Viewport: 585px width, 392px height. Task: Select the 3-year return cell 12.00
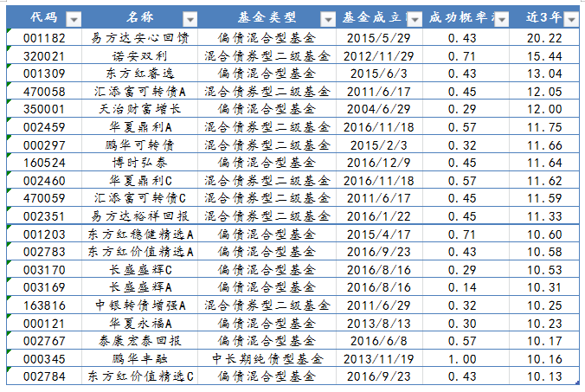(x=544, y=109)
